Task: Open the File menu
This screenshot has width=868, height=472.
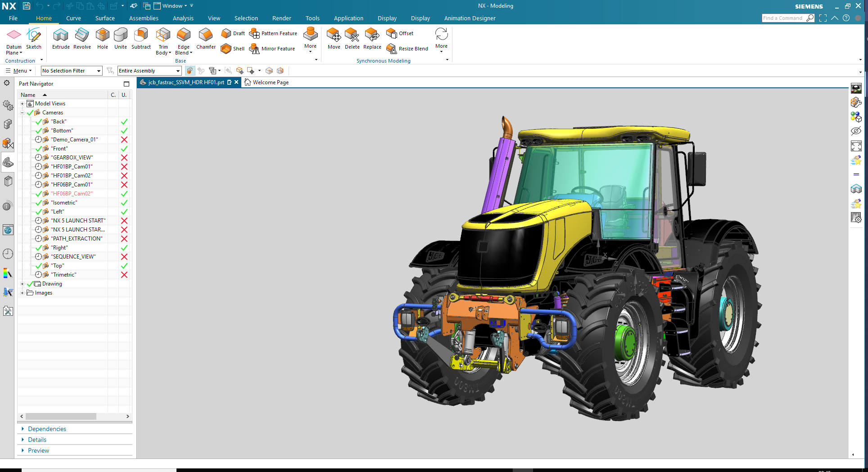Action: [x=13, y=18]
